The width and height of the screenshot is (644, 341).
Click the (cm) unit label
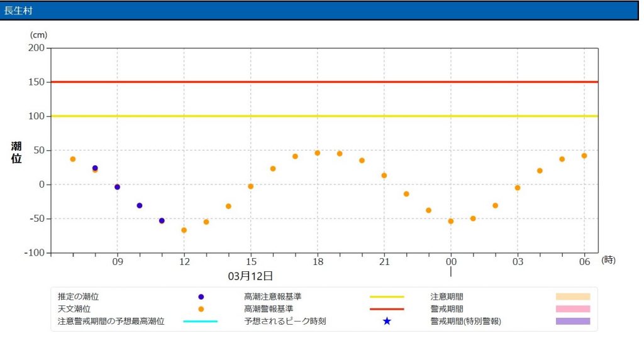(x=38, y=35)
